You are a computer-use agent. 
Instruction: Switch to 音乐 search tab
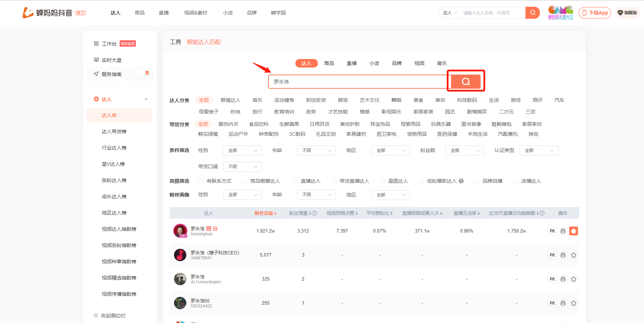[442, 63]
